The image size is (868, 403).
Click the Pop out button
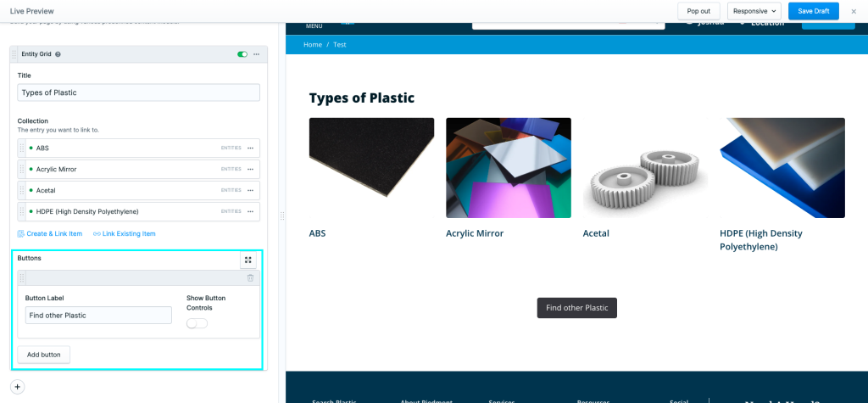point(698,11)
